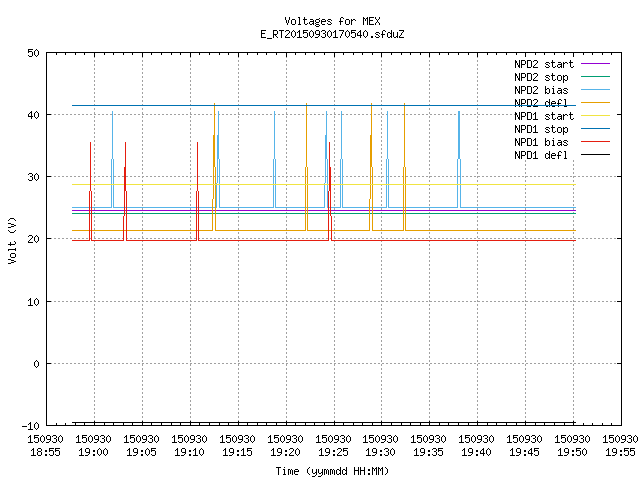Click the y-axis tick value −10
Screen dimensions: 640x480
coord(31,426)
